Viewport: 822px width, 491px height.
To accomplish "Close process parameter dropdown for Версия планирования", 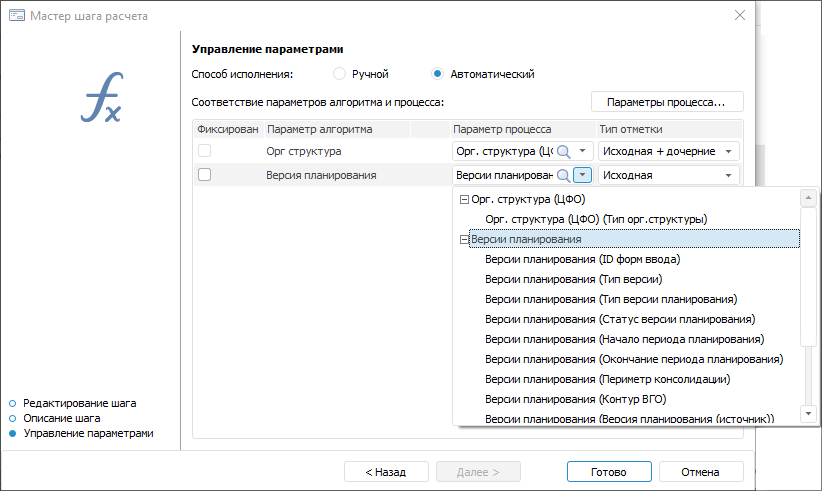I will (x=584, y=175).
